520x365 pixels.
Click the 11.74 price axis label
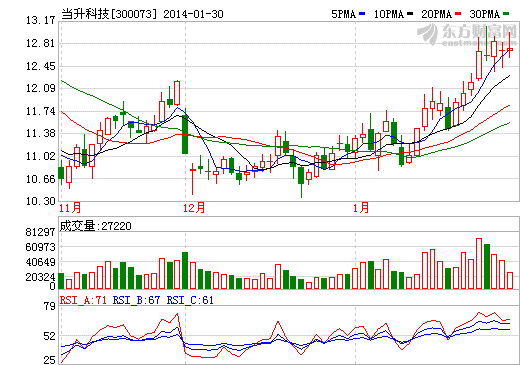coord(41,111)
